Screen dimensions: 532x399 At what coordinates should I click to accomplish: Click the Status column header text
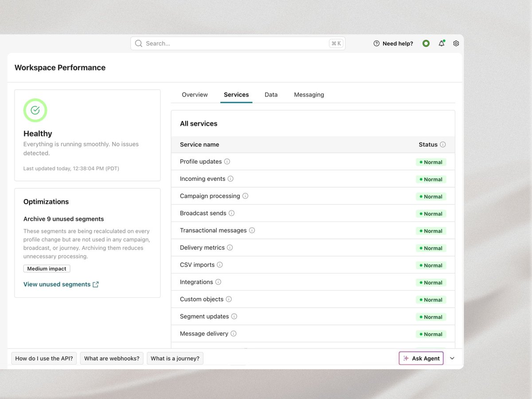428,145
